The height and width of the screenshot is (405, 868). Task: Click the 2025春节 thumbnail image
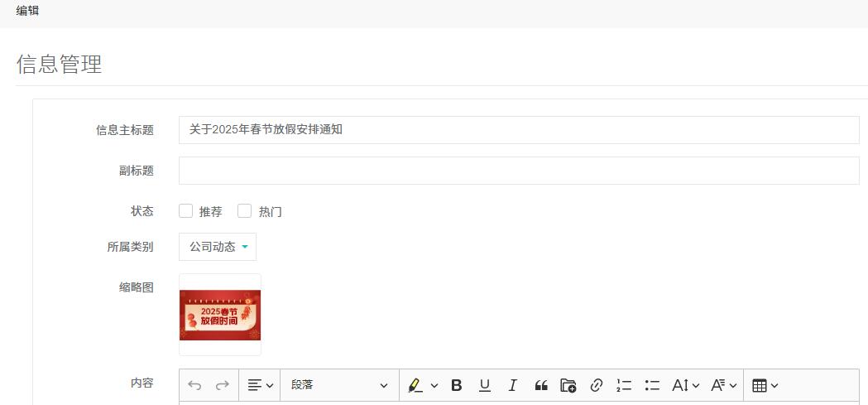click(x=220, y=315)
